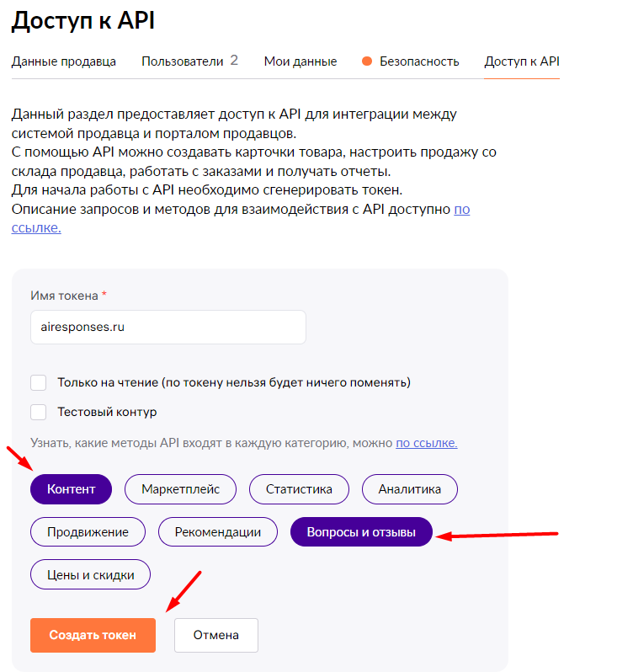Enable the Продвижение category

coord(88,532)
